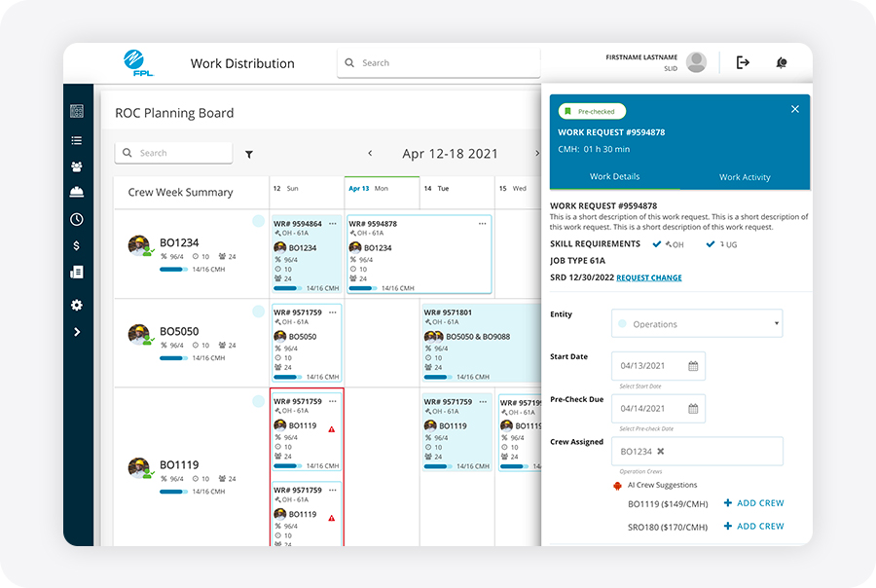Open the Entity dropdown

(x=697, y=323)
